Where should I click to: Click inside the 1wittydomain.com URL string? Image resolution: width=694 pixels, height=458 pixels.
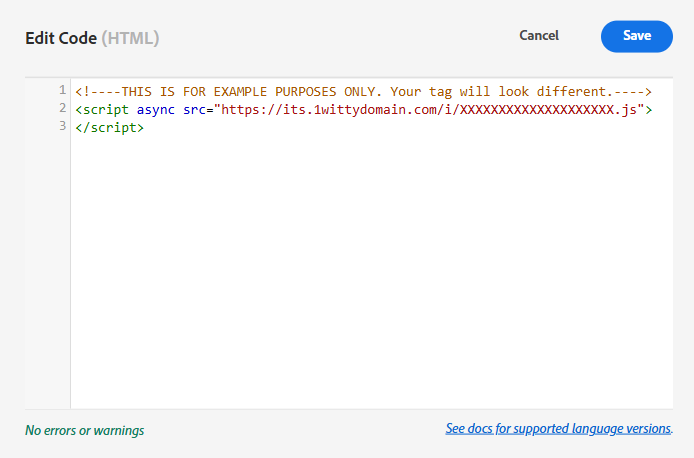[429, 109]
